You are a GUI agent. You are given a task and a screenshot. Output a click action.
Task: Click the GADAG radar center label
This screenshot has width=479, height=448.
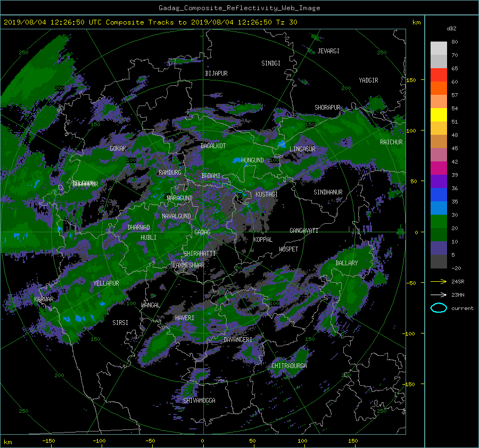tap(202, 232)
